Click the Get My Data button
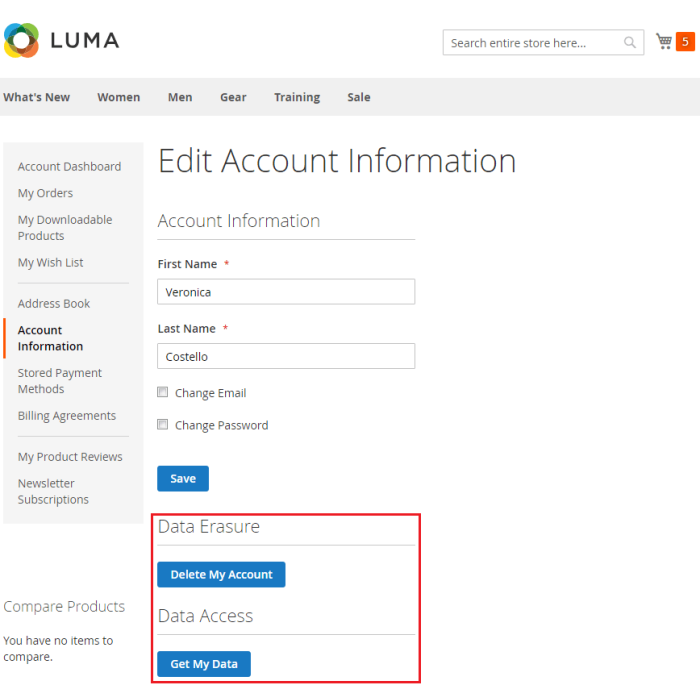 point(204,664)
